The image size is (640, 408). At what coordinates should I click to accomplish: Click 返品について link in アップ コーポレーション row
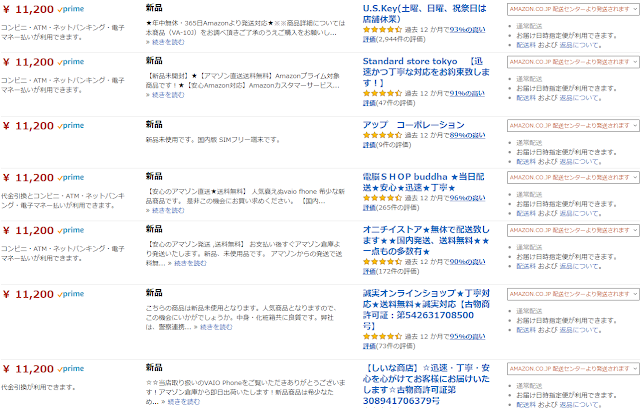tap(579, 162)
